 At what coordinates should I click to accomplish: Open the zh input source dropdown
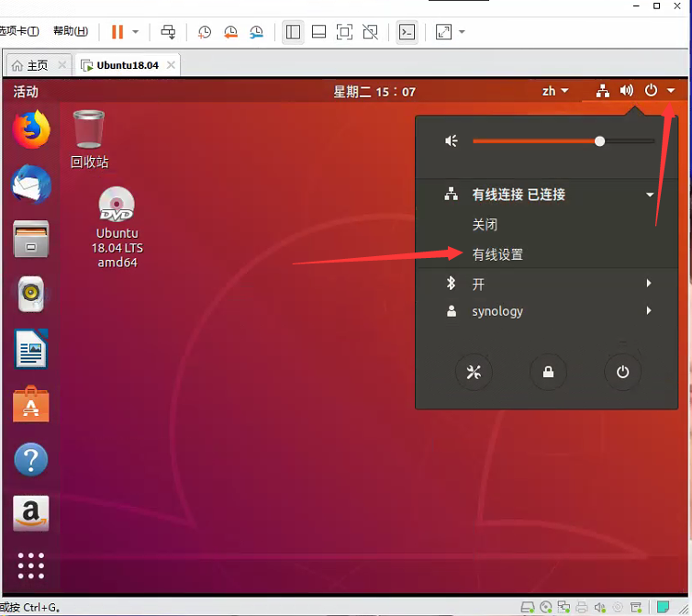pos(554,91)
